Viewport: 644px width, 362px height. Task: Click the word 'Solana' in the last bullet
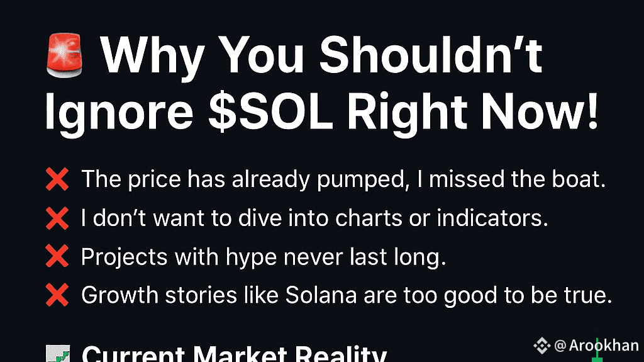point(321,295)
